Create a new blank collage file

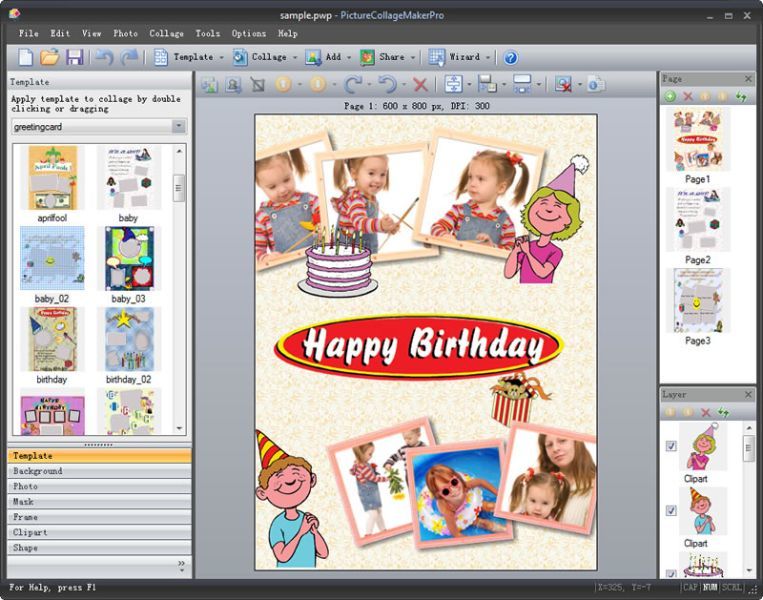25,57
